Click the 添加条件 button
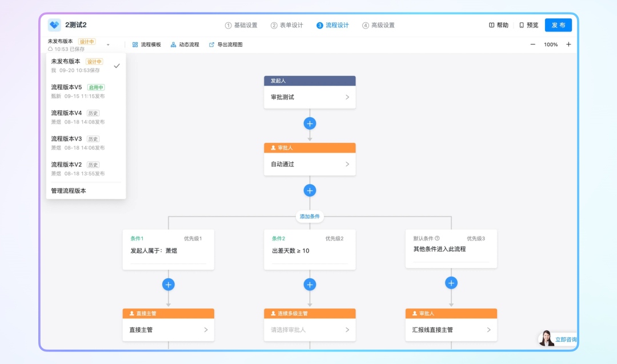Screen dimensions: 617x364 click(310, 217)
